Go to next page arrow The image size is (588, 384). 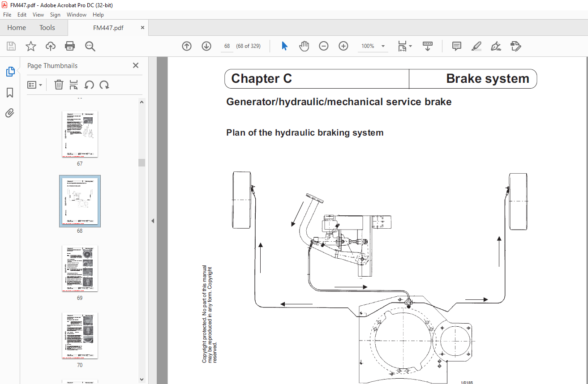point(206,46)
